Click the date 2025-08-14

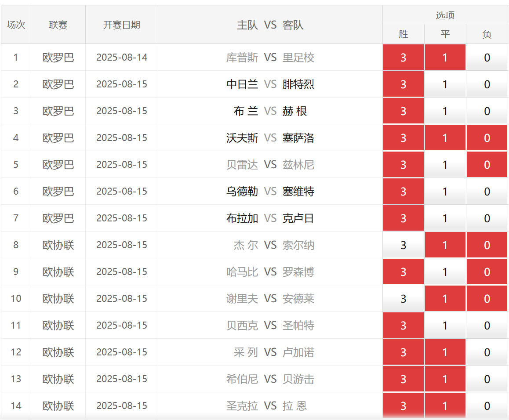pyautogui.click(x=122, y=58)
